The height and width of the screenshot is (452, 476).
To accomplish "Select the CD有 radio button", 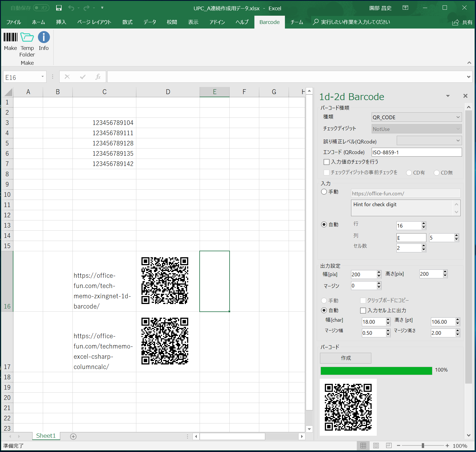I will [x=409, y=173].
